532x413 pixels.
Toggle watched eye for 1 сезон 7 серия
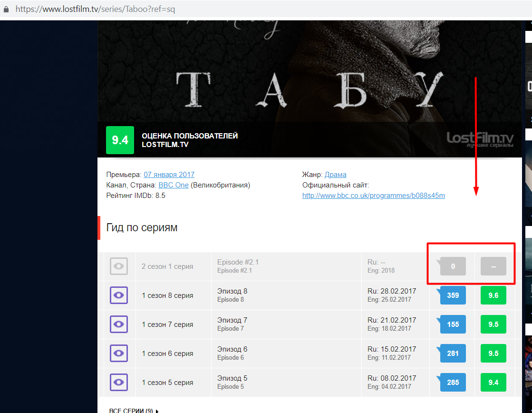(x=119, y=324)
